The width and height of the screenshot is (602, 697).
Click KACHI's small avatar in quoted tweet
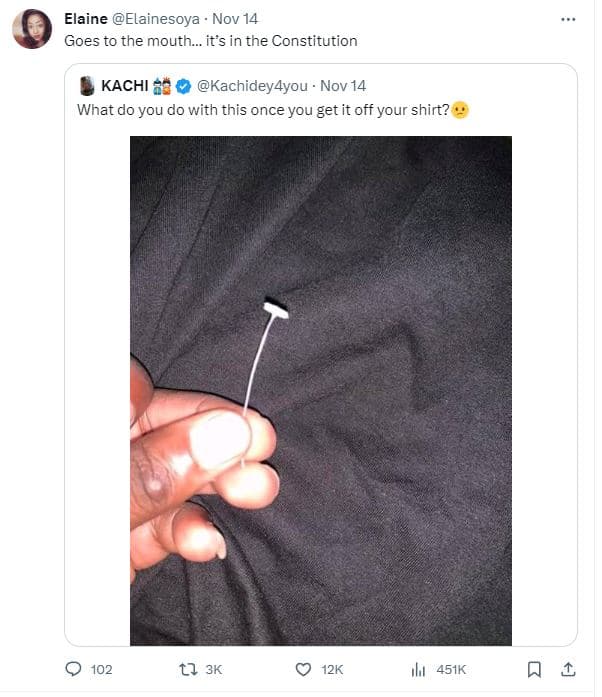coord(87,86)
